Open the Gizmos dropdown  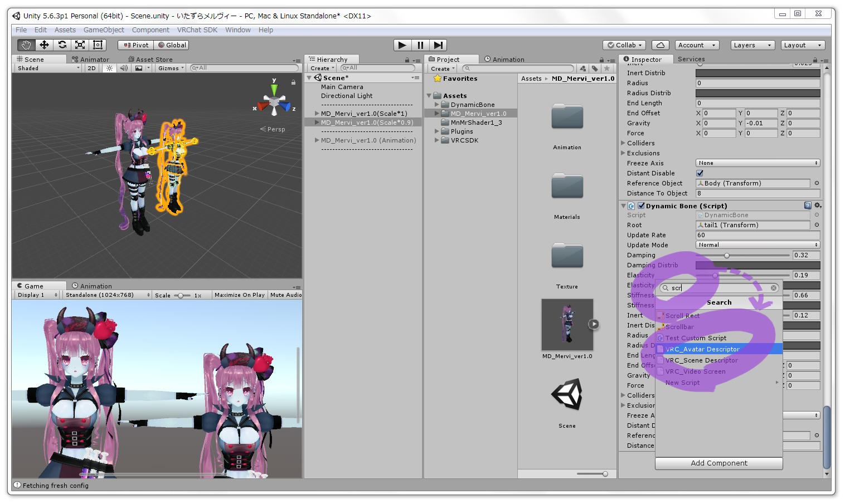point(171,68)
